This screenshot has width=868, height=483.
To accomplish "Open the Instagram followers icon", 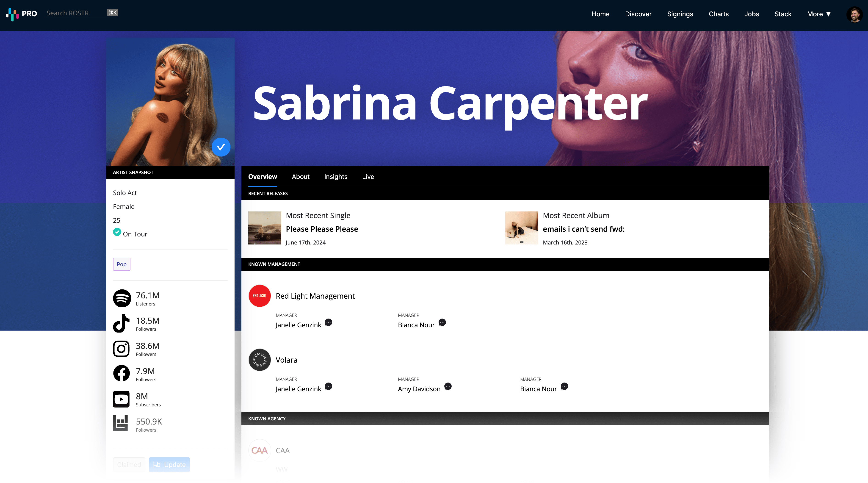I will (x=121, y=349).
